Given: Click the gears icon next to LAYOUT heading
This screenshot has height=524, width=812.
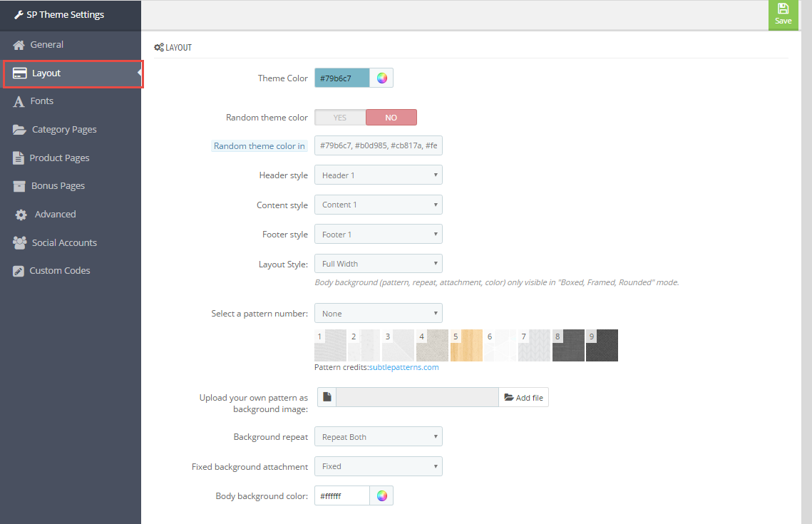Looking at the screenshot, I should pos(159,47).
